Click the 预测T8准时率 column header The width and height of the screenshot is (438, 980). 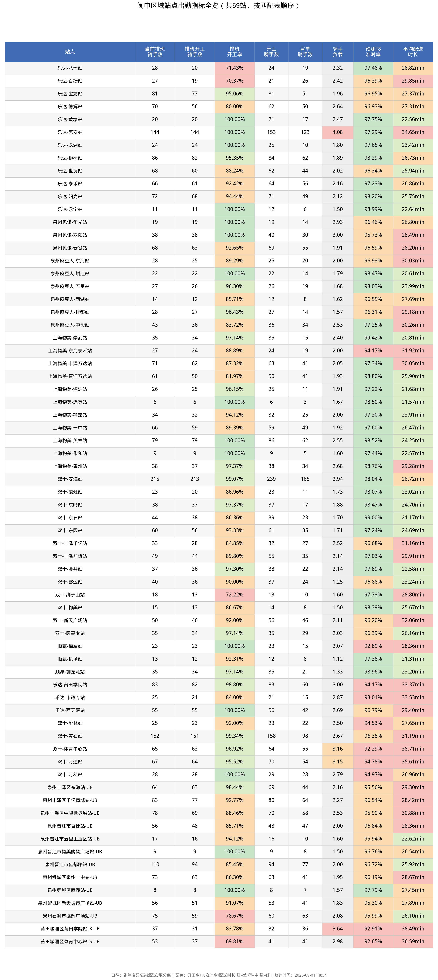click(373, 52)
